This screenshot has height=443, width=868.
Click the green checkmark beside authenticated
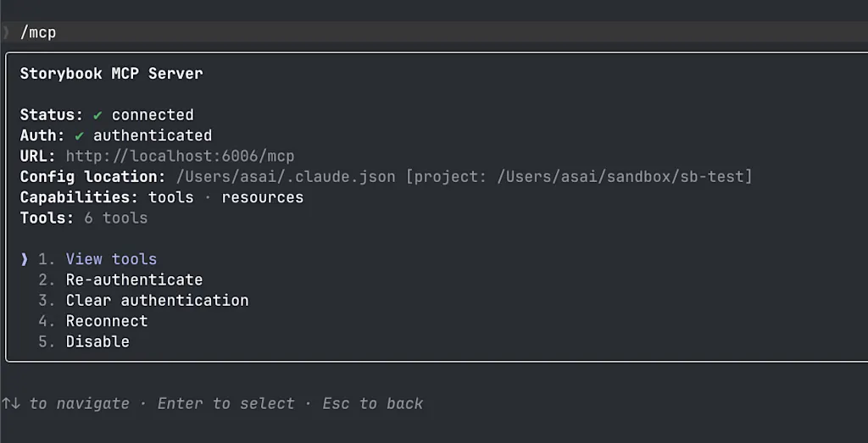79,136
